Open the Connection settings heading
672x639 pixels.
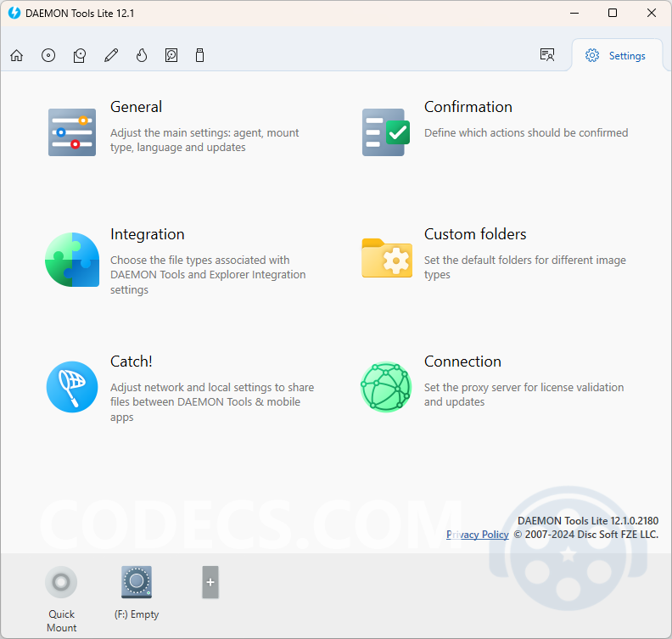click(462, 362)
